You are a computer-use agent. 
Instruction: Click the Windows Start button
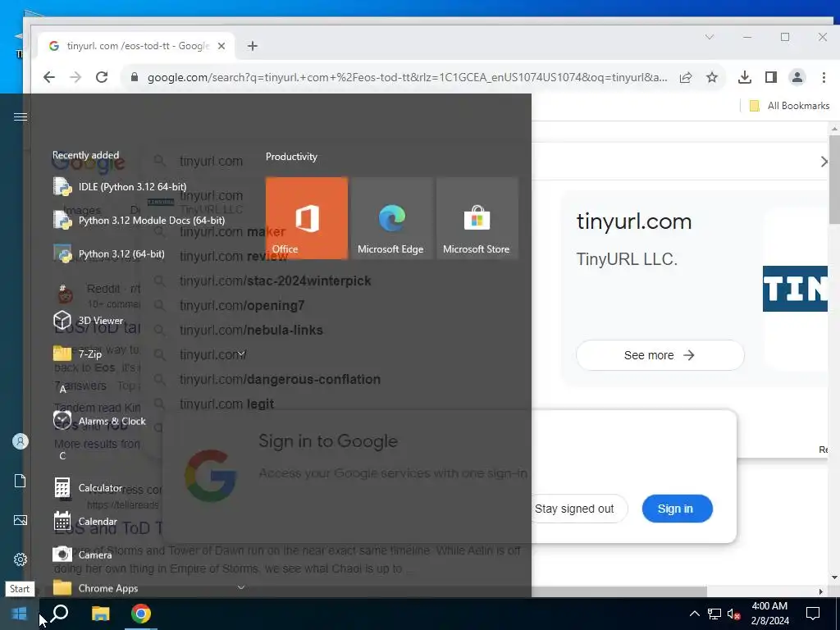[20, 614]
